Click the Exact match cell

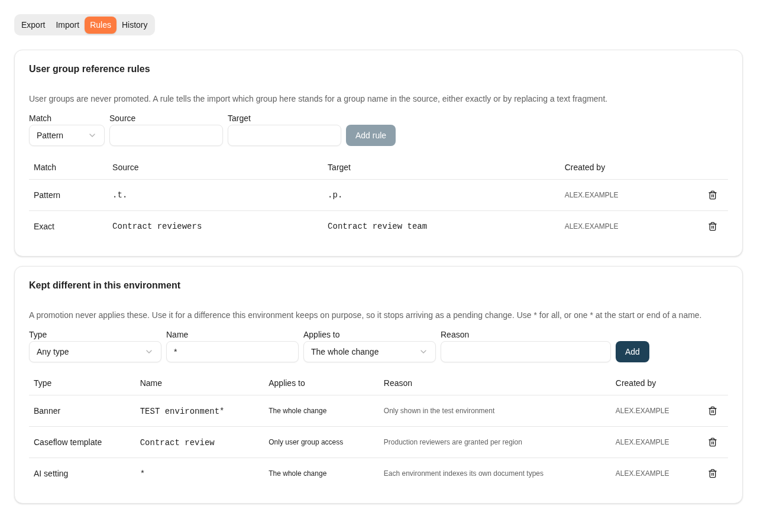point(44,226)
